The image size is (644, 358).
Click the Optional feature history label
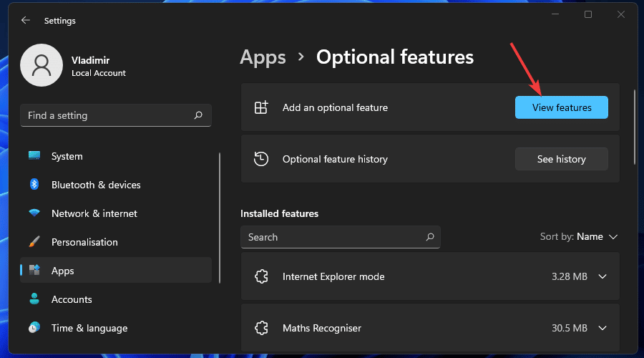pos(335,159)
